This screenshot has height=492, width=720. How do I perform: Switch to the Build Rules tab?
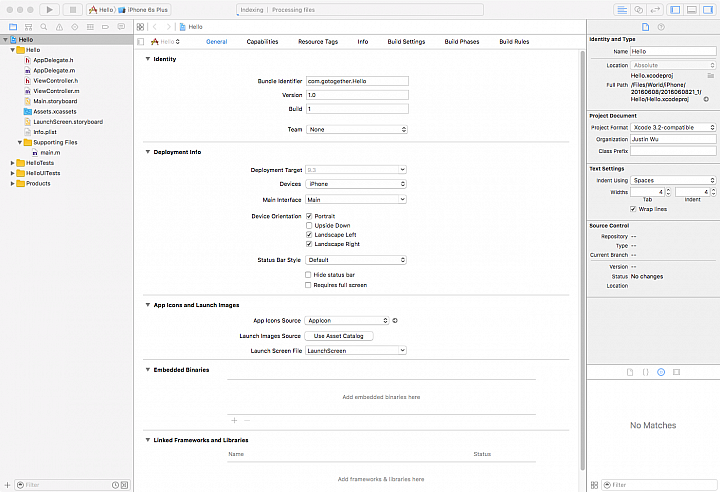click(514, 42)
